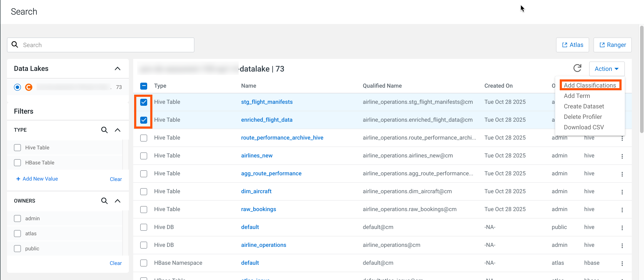Select the data lake radio button
Screen dimensions: 644x280
tap(17, 87)
